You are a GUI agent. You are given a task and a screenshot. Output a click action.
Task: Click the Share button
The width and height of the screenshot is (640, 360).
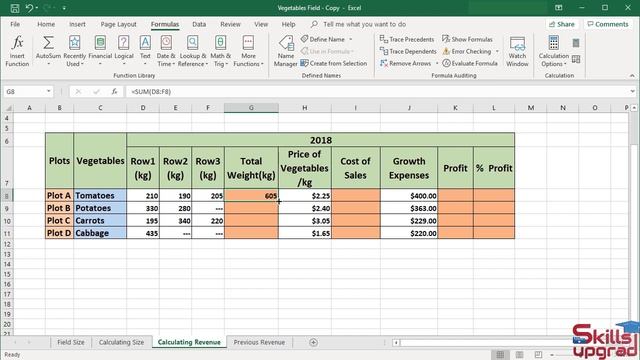click(x=562, y=24)
